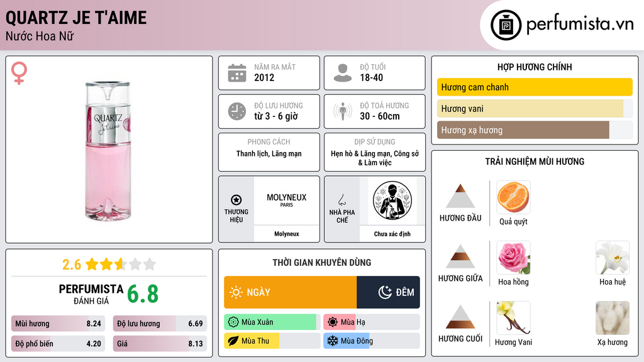Click the Hương xạ hương accord bar
This screenshot has height=362, width=644.
click(535, 130)
